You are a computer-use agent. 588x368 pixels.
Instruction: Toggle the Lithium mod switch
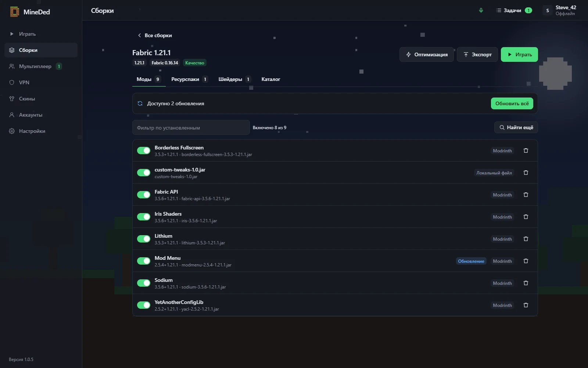144,239
